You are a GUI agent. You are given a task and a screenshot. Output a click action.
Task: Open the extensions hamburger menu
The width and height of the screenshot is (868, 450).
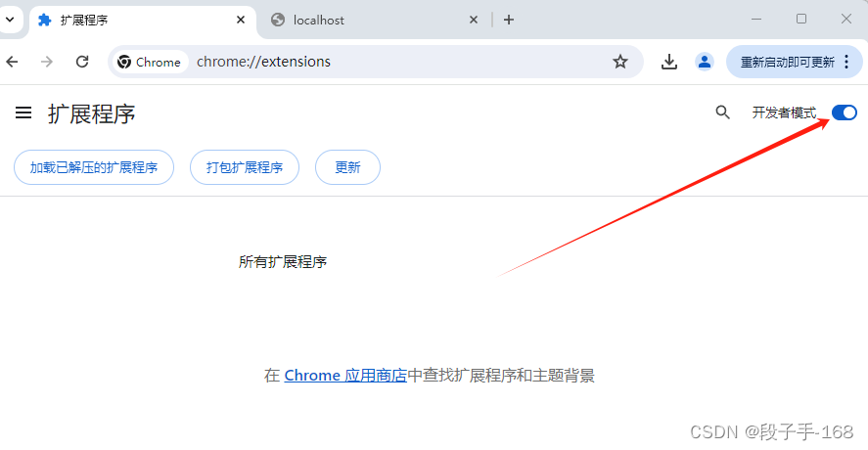pos(23,112)
